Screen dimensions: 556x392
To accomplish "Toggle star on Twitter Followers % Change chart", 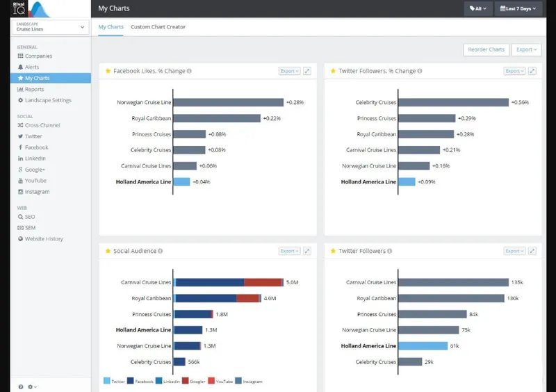I will (333, 71).
